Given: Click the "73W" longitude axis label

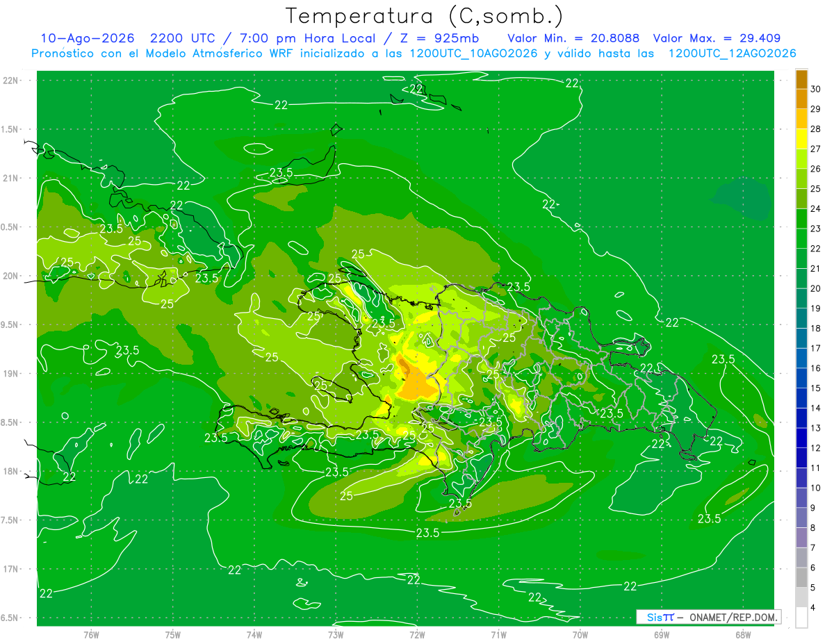Looking at the screenshot, I should click(x=336, y=635).
